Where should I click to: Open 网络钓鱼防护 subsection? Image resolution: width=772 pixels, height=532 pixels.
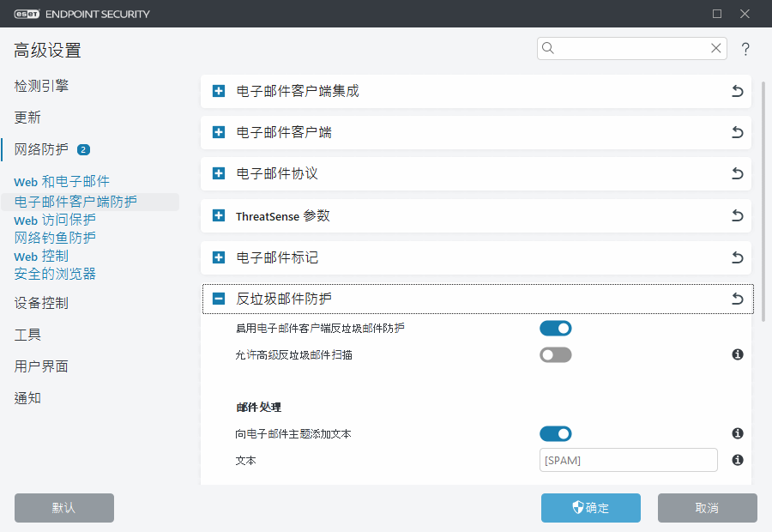[55, 238]
